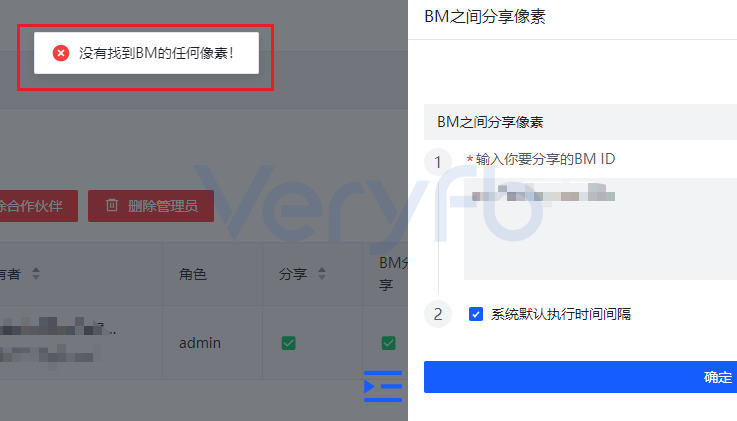Sort by the 有者 column arrows
The image size is (737, 421).
pos(36,273)
